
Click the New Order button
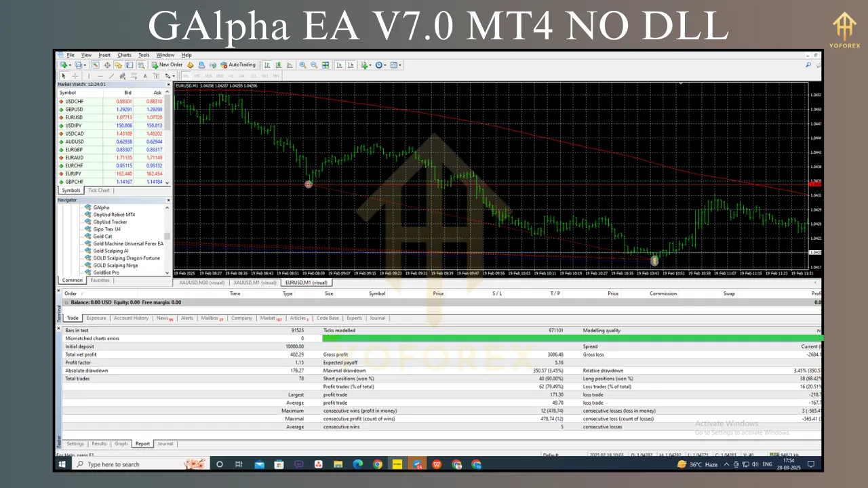point(167,65)
